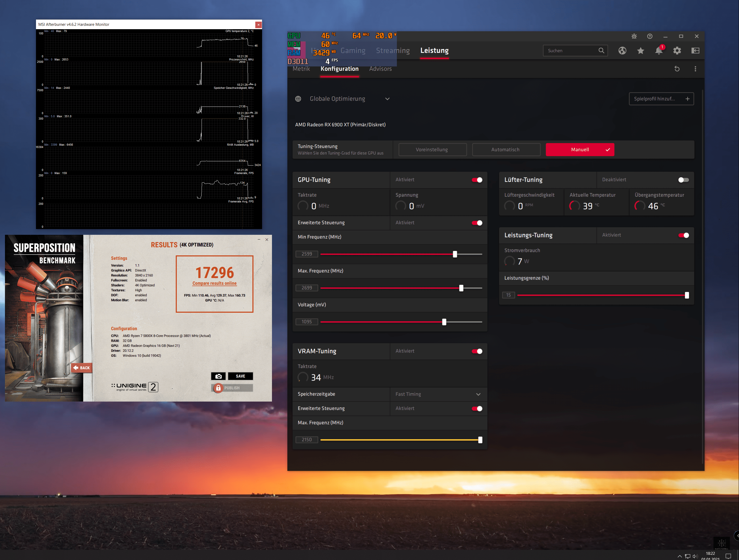Close the Superposition results window

click(x=267, y=239)
